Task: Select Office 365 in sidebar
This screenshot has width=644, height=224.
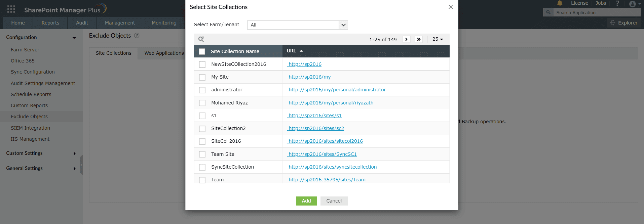Action: point(23,61)
